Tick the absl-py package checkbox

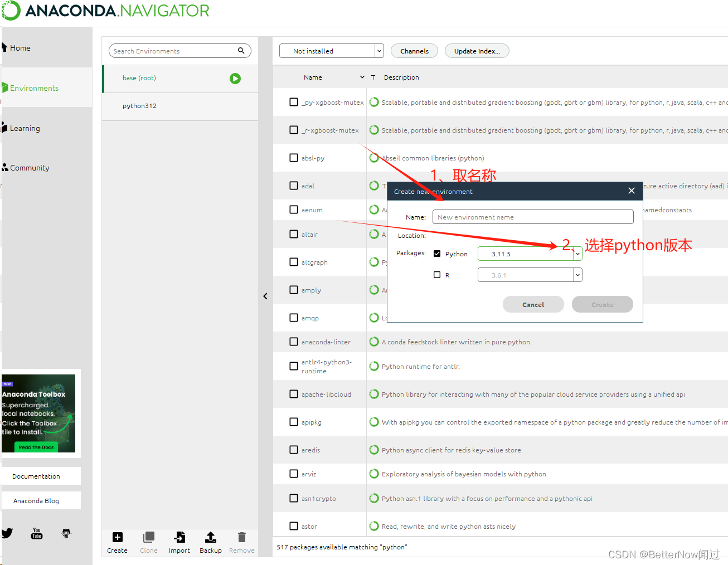[x=294, y=158]
